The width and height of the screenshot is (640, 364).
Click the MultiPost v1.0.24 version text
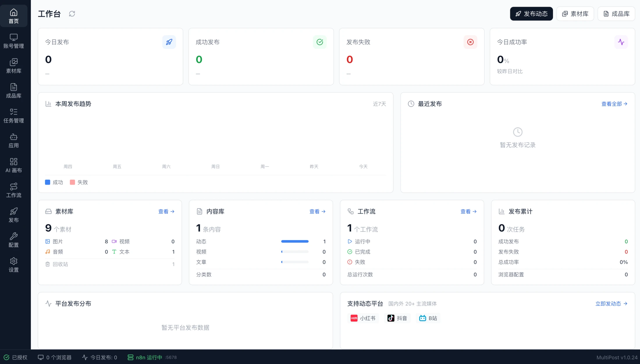pyautogui.click(x=617, y=357)
